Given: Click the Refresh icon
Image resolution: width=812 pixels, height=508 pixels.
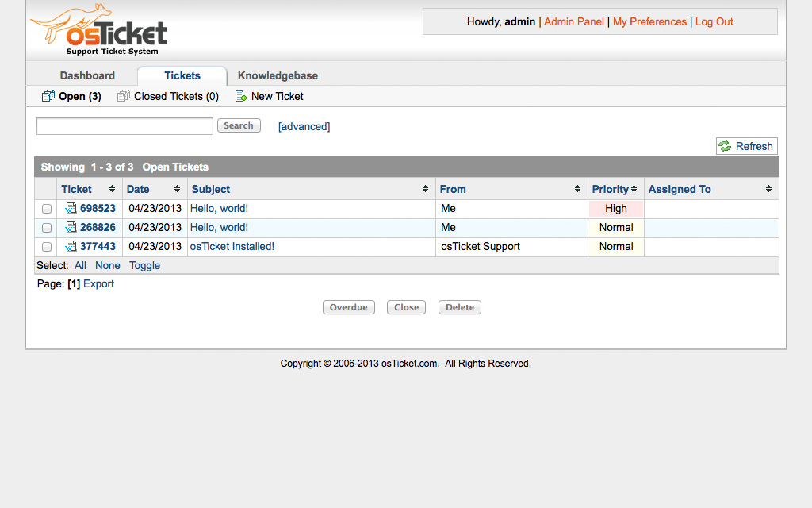Looking at the screenshot, I should [x=725, y=146].
